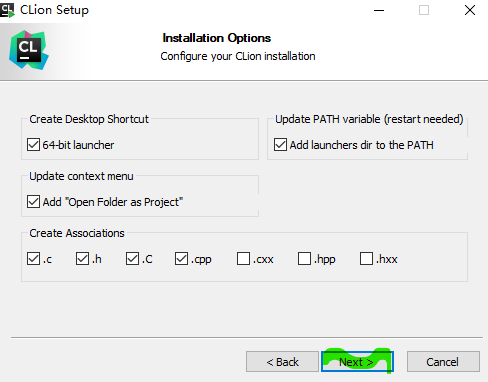Click the CLion logo in header

click(x=29, y=50)
